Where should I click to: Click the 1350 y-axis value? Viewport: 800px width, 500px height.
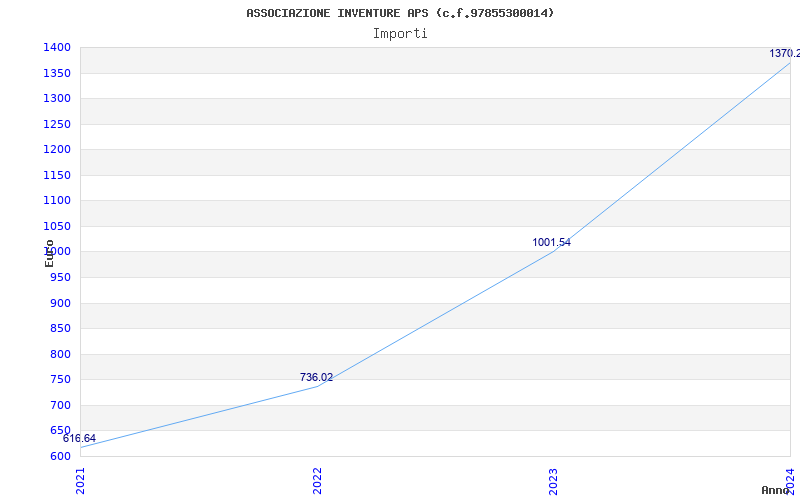pos(57,73)
